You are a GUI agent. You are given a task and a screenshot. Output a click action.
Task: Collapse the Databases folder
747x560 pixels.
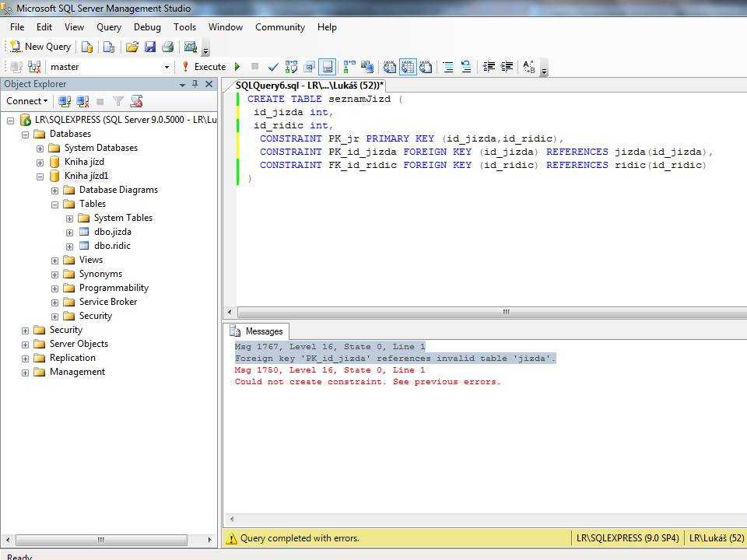pyautogui.click(x=25, y=135)
